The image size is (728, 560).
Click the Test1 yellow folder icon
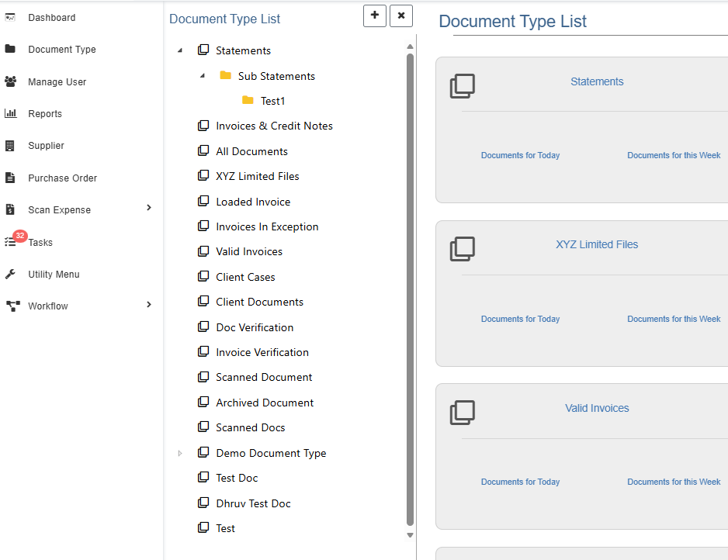pos(248,100)
